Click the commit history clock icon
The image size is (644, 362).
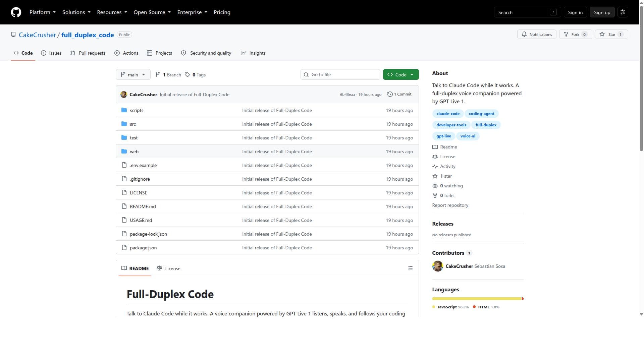click(390, 94)
